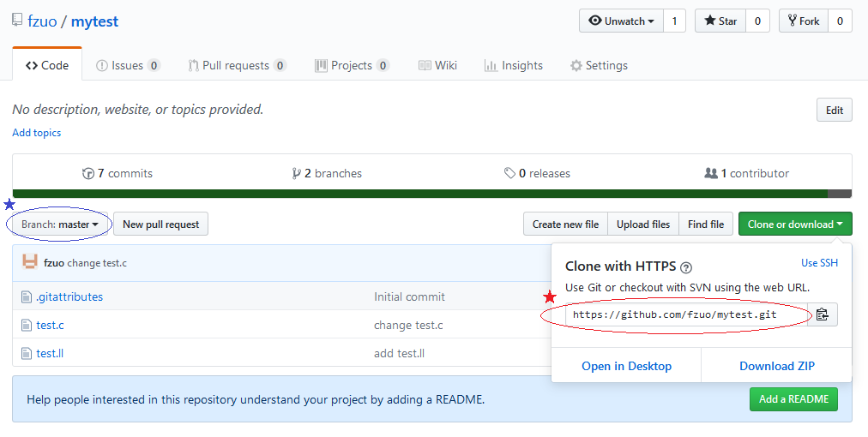Viewport: 868px width, 437px height.
Task: Click the file icon next to test.c
Action: coord(26,326)
